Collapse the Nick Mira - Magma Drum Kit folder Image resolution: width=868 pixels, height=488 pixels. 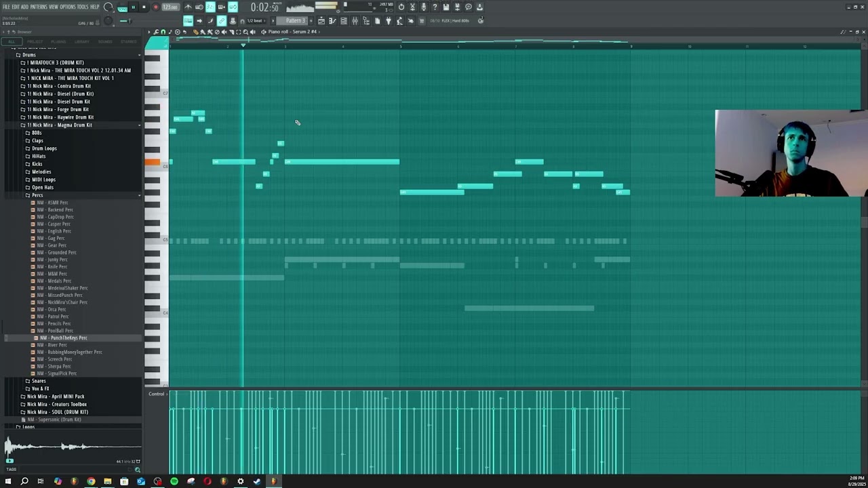(x=60, y=125)
